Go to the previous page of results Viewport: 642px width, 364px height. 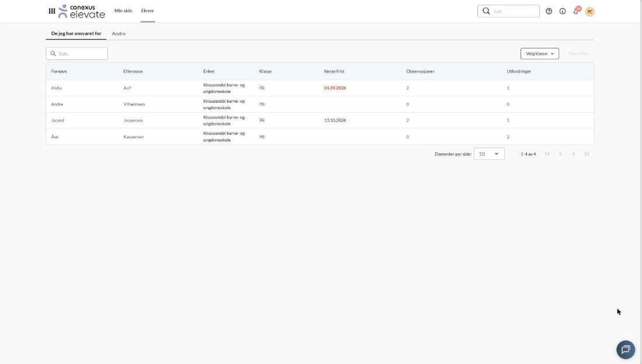click(x=560, y=154)
